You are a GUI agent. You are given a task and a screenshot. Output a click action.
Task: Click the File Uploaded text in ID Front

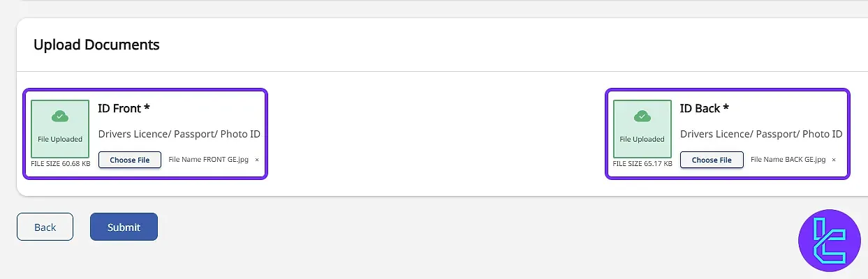coord(60,139)
